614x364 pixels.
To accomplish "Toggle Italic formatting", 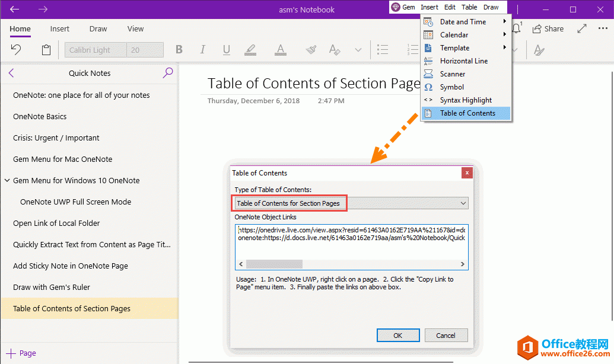I will point(203,50).
